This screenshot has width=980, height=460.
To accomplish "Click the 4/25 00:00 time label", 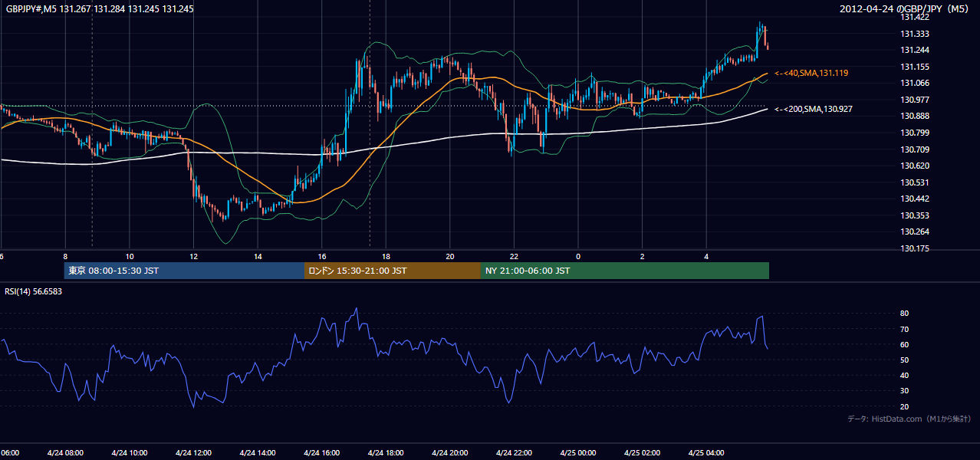I will coord(577,453).
